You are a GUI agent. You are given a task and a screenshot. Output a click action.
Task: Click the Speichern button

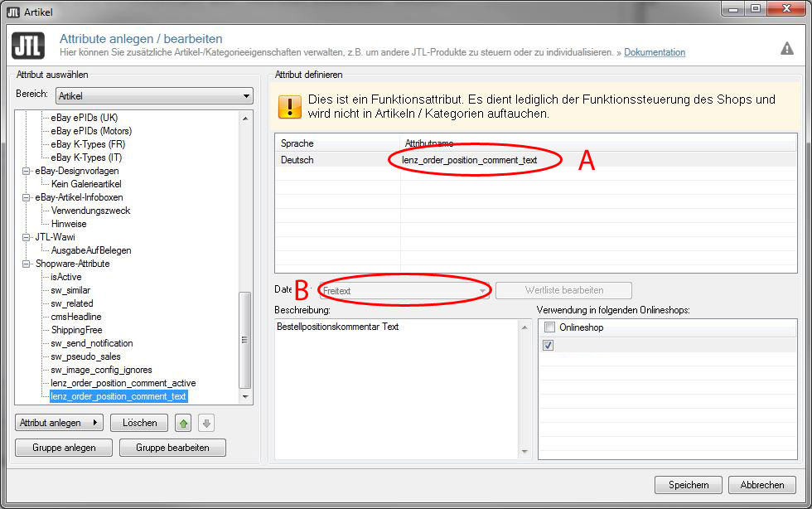(x=688, y=485)
